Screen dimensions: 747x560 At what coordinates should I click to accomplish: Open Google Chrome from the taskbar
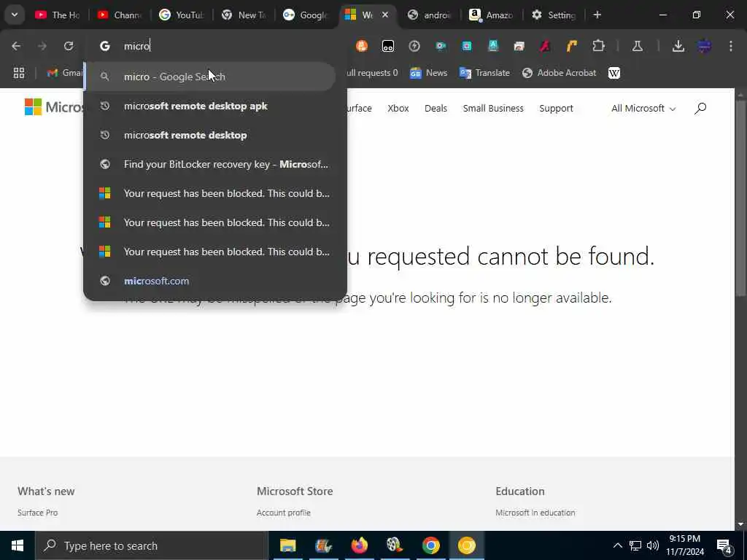coord(430,545)
